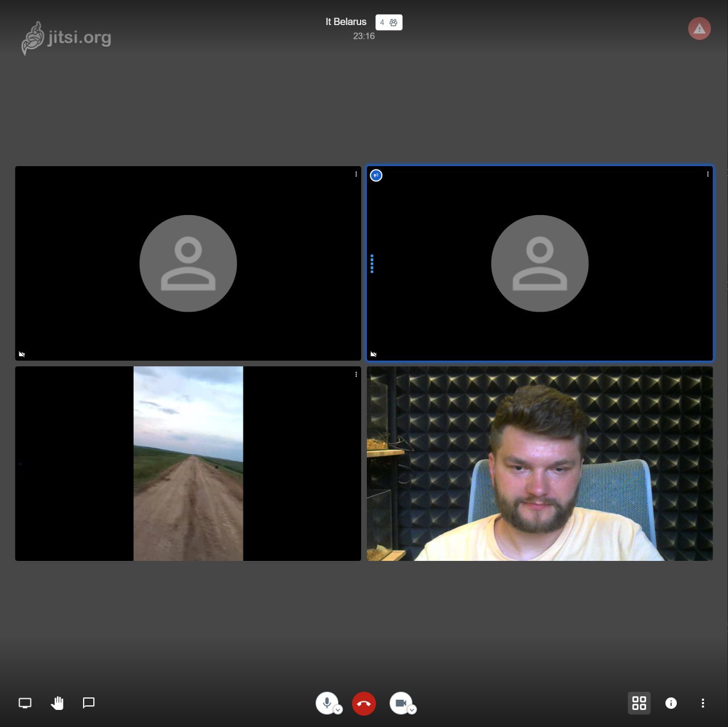The height and width of the screenshot is (727, 728).
Task: Click the jitsi.org logo
Action: click(66, 38)
